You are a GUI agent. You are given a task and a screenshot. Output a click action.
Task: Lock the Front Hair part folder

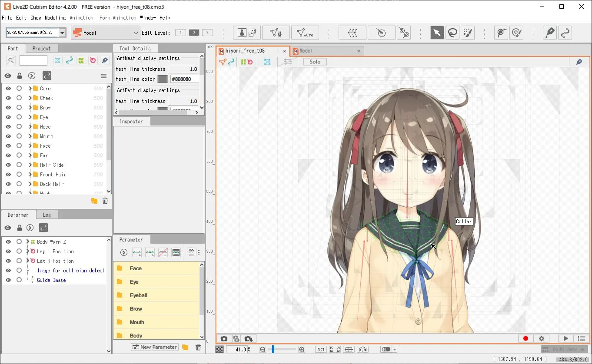tap(19, 174)
